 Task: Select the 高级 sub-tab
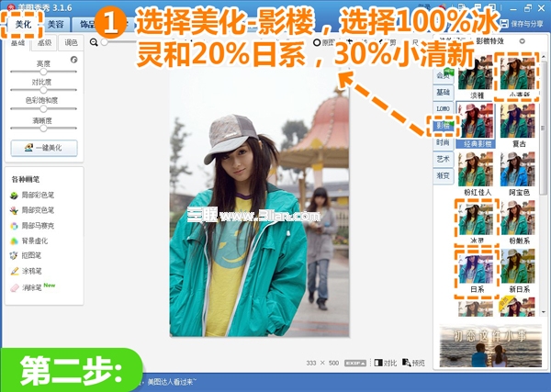click(x=45, y=43)
